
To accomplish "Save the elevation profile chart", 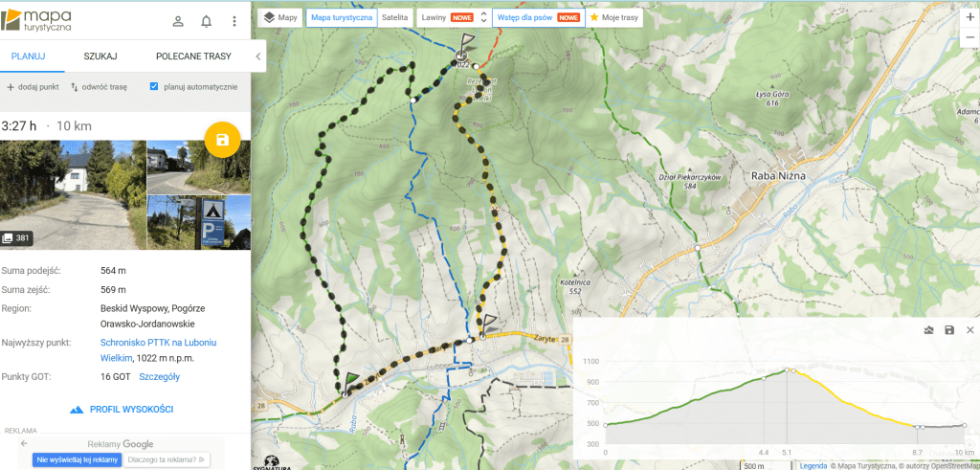I will click(x=949, y=330).
